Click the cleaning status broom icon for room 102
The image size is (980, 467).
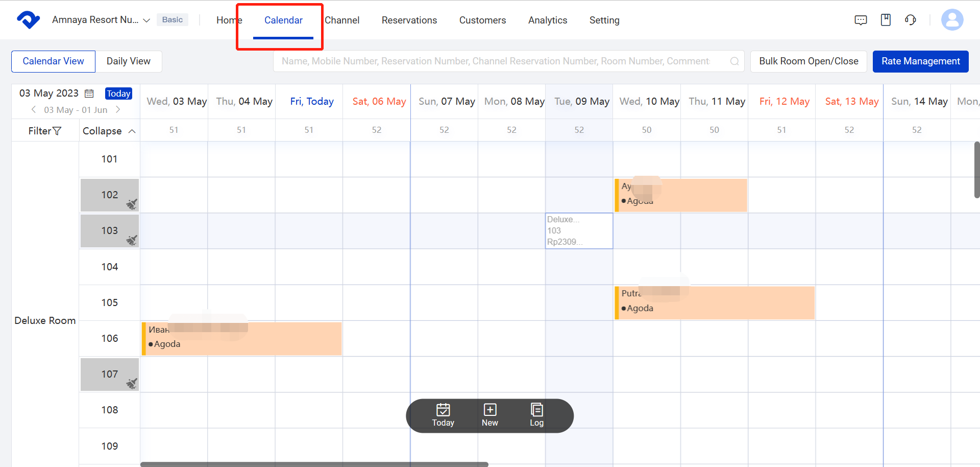tap(132, 204)
